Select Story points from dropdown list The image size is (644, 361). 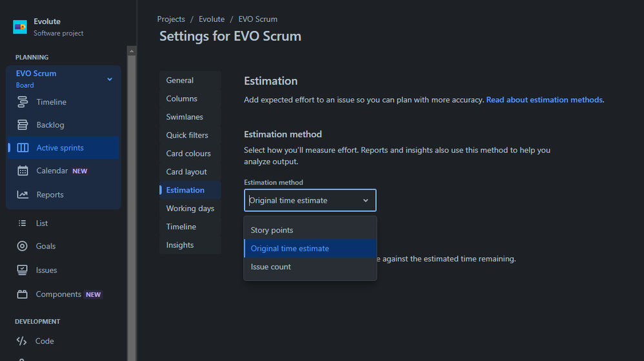(272, 230)
